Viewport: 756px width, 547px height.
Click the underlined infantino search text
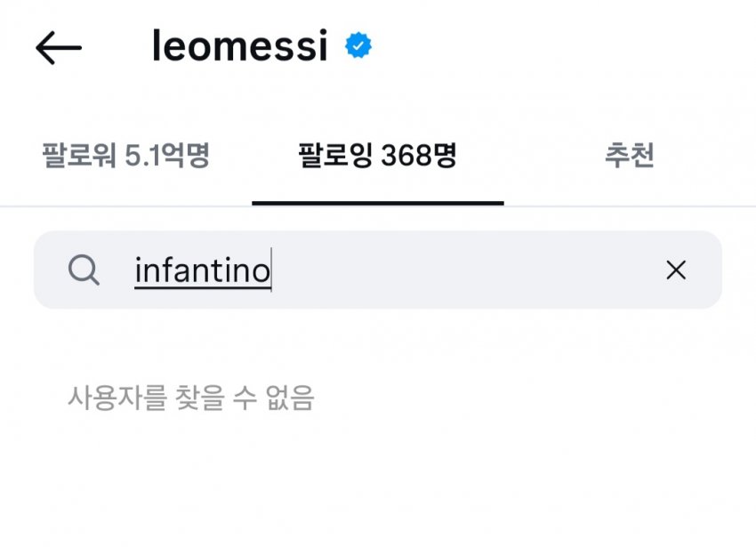point(203,270)
